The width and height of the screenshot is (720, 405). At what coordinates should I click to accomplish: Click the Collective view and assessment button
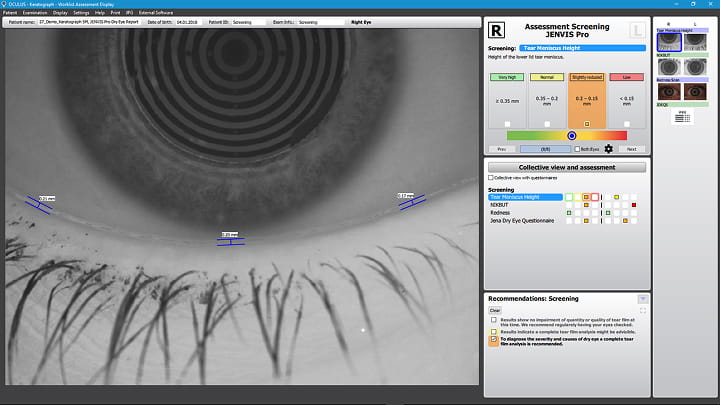[566, 167]
